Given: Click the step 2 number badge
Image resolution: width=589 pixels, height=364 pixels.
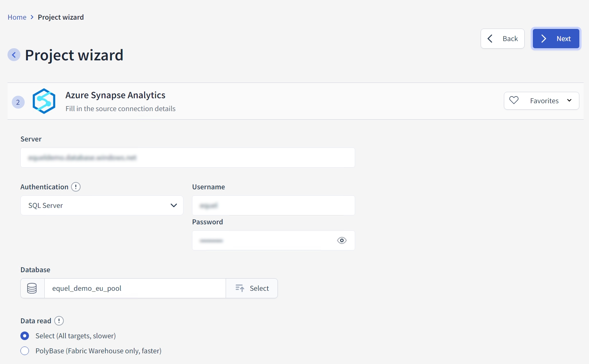Looking at the screenshot, I should 18,102.
